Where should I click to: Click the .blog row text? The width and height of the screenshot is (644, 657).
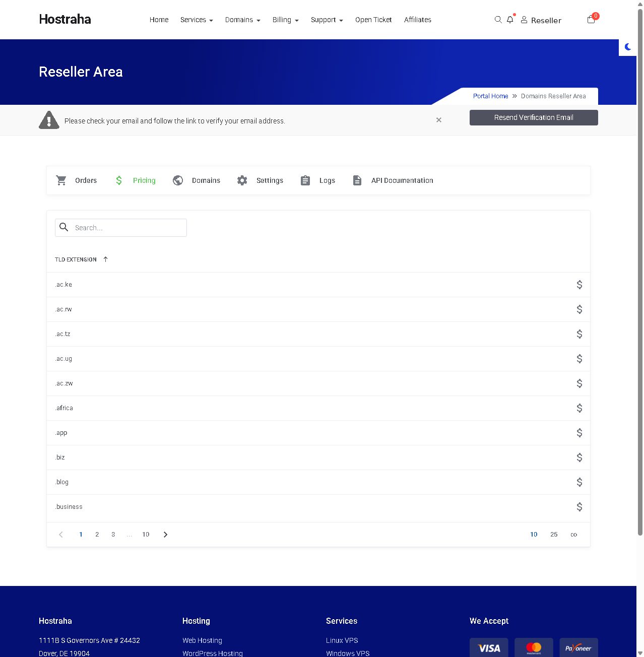pos(62,482)
